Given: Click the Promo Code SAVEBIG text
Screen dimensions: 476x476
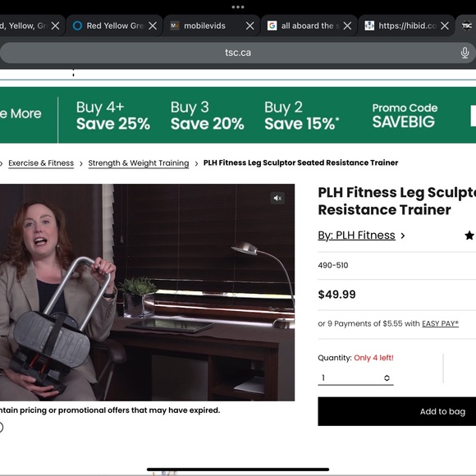Looking at the screenshot, I should [405, 116].
